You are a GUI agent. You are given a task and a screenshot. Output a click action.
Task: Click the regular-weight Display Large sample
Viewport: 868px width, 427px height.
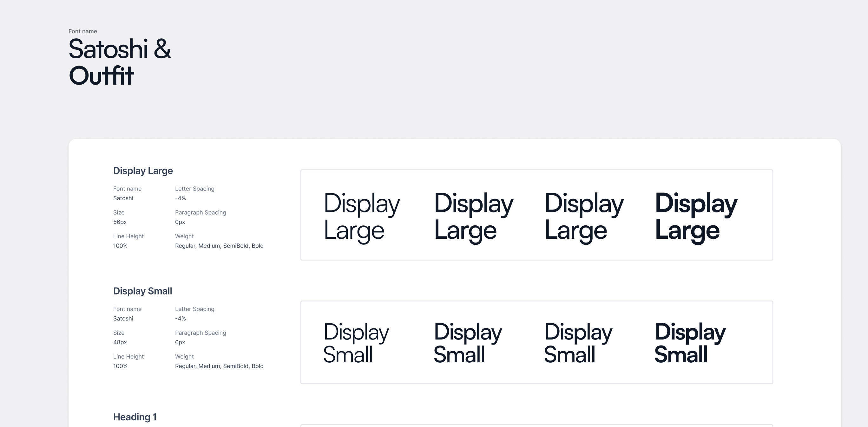[x=362, y=217]
